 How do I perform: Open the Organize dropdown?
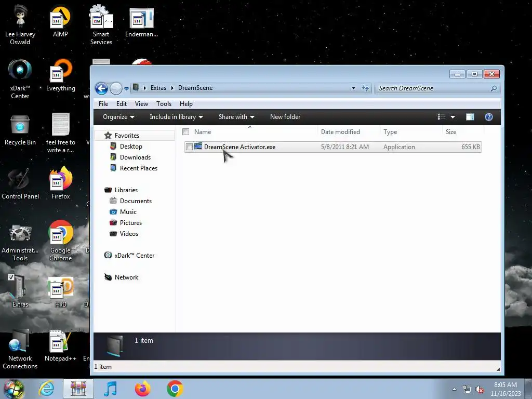point(119,117)
